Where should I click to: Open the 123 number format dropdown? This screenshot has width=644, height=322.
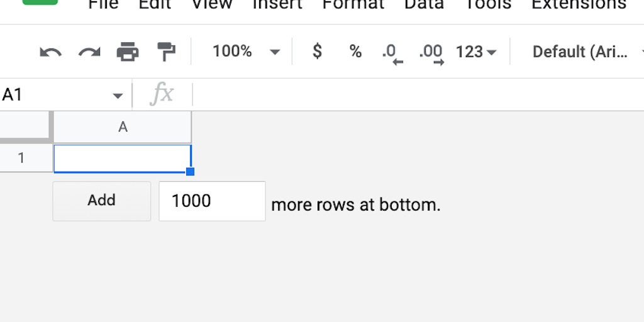[476, 52]
